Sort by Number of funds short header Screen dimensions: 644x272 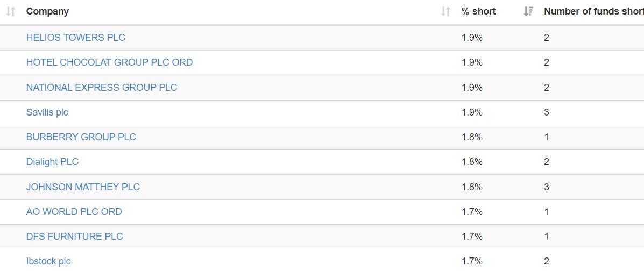pos(593,11)
